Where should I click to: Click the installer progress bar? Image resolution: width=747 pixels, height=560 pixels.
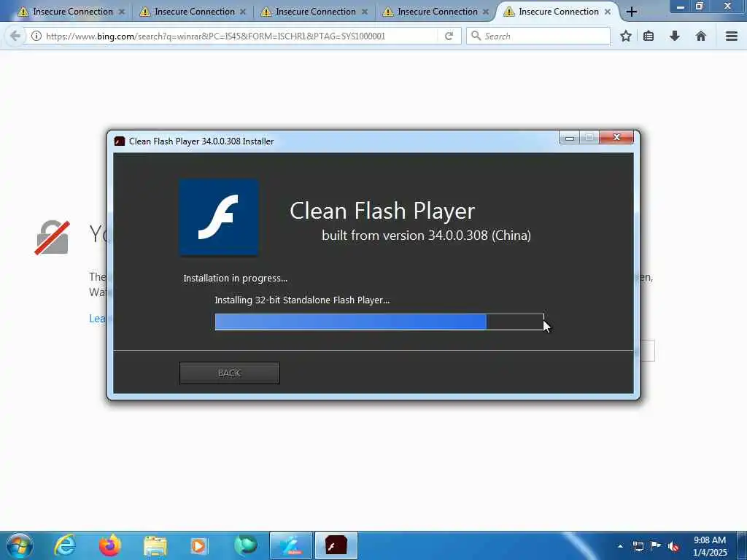pos(379,322)
